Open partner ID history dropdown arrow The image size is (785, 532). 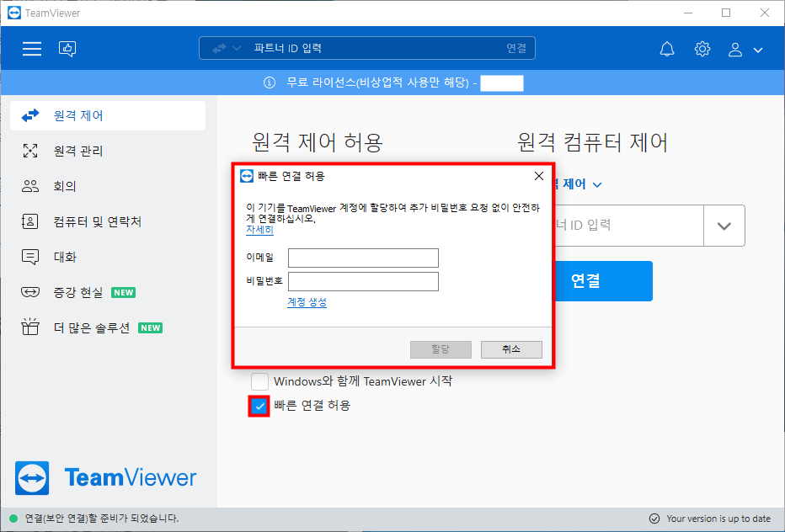(724, 226)
